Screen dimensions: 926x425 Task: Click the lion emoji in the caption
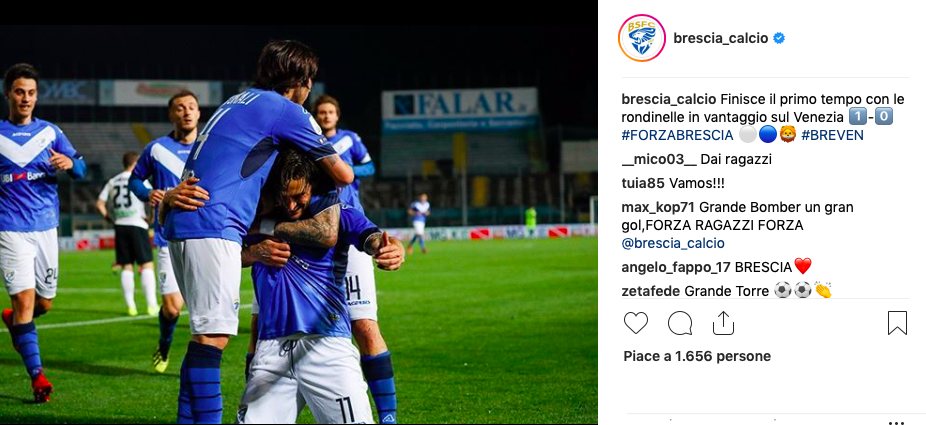tap(788, 135)
